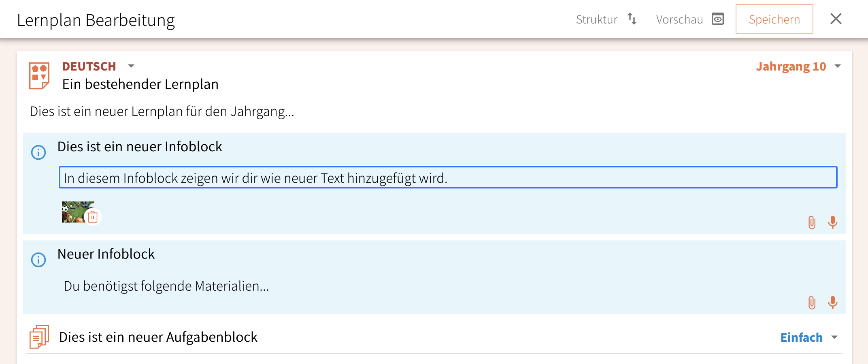Attach a file to the first Infoblock
This screenshot has width=868, height=364.
tap(812, 222)
